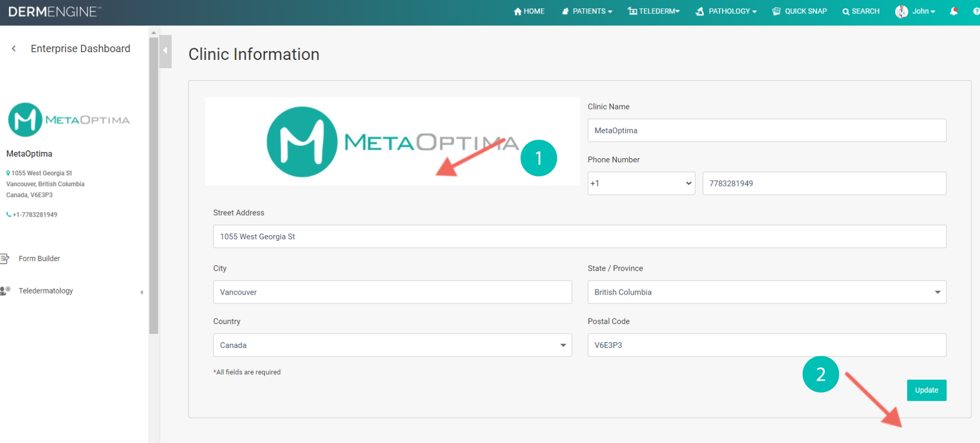The image size is (980, 443).
Task: Go to the HOME page
Action: 529,11
